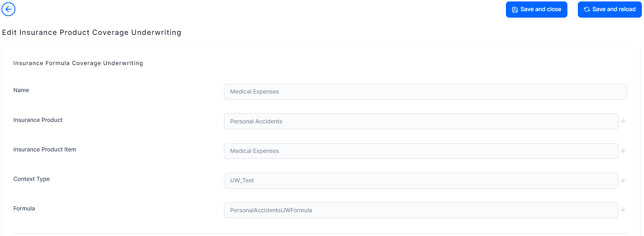Click the arrow icon beside Personal Accidents
644x236 pixels.
click(623, 121)
